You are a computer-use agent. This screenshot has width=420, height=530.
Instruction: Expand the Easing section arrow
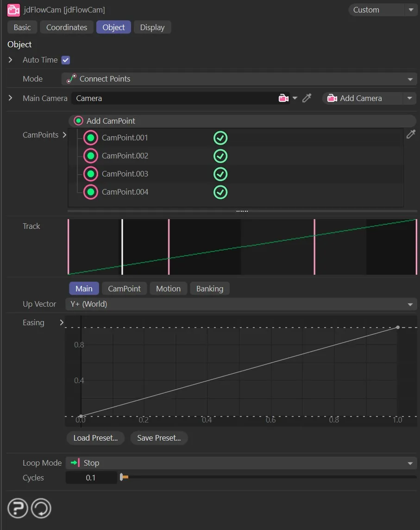62,322
